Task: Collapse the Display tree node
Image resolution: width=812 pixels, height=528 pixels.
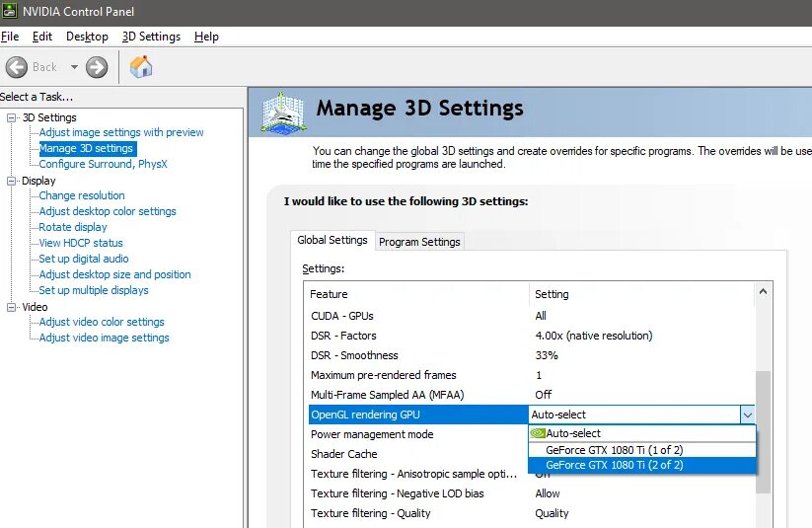Action: click(12, 181)
